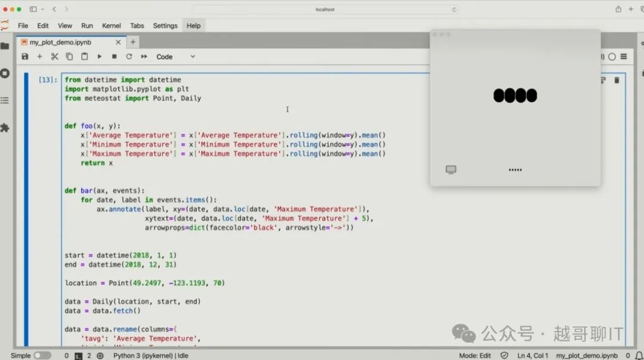The image size is (644, 360).
Task: Open a new launcher tab with plus button
Action: tap(132, 42)
